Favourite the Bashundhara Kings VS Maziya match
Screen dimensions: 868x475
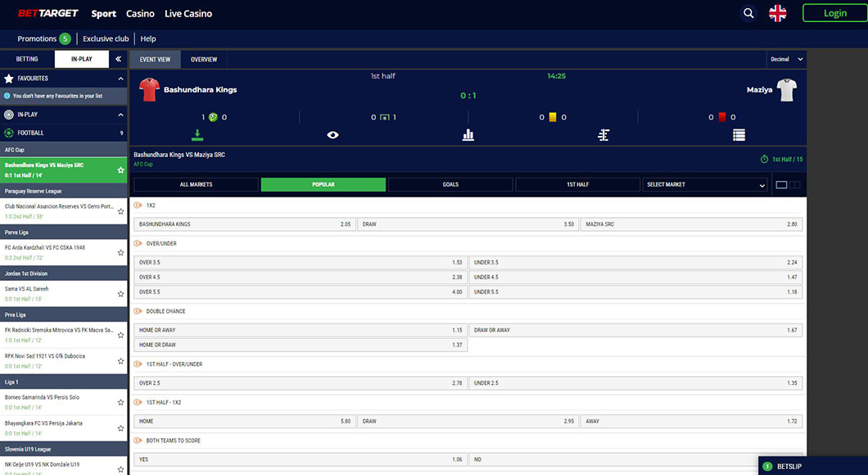pos(120,170)
